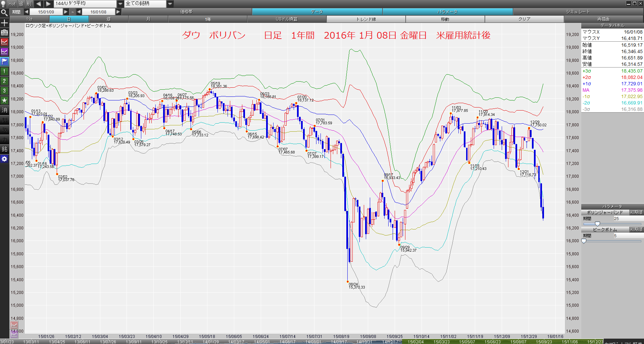Click the ボリンジャーバンド section label
The height and width of the screenshot is (344, 644).
(x=605, y=212)
